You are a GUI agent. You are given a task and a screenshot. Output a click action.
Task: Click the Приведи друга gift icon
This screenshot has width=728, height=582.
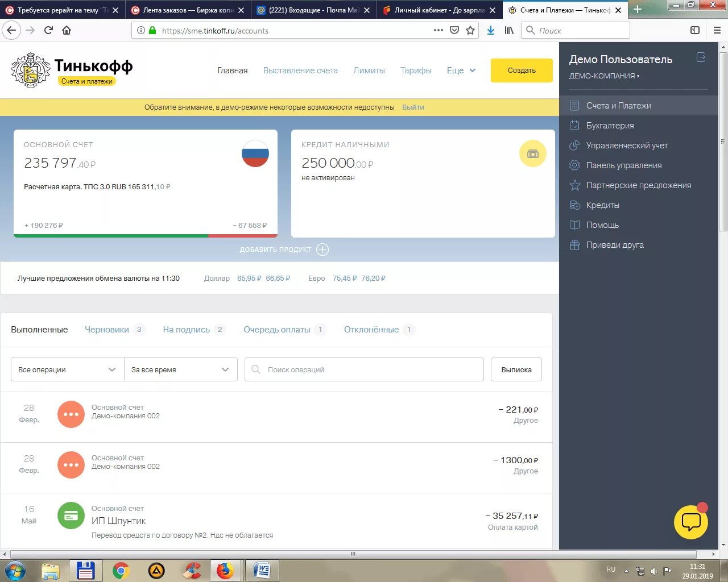(x=575, y=245)
